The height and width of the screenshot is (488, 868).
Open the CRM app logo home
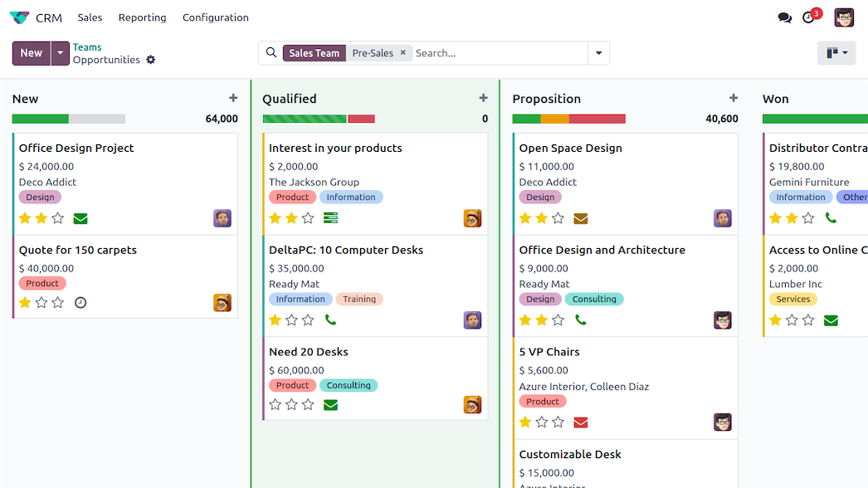[x=19, y=17]
